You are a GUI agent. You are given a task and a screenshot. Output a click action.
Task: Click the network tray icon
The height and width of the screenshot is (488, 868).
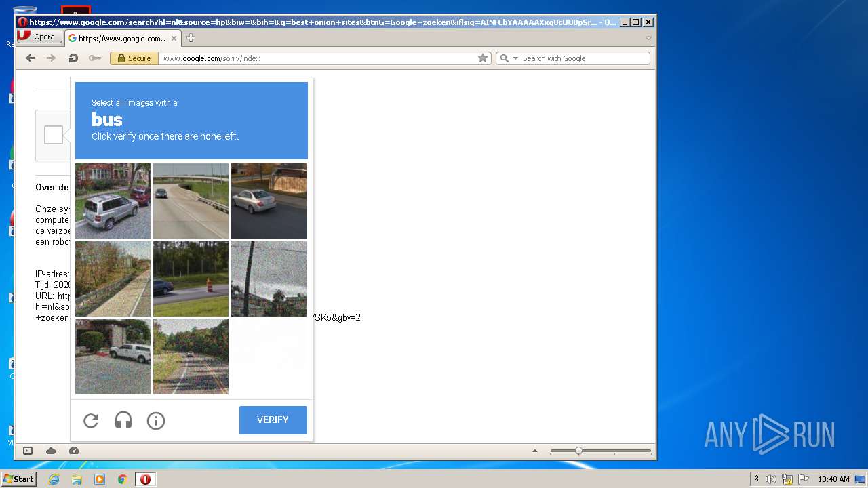pos(787,479)
